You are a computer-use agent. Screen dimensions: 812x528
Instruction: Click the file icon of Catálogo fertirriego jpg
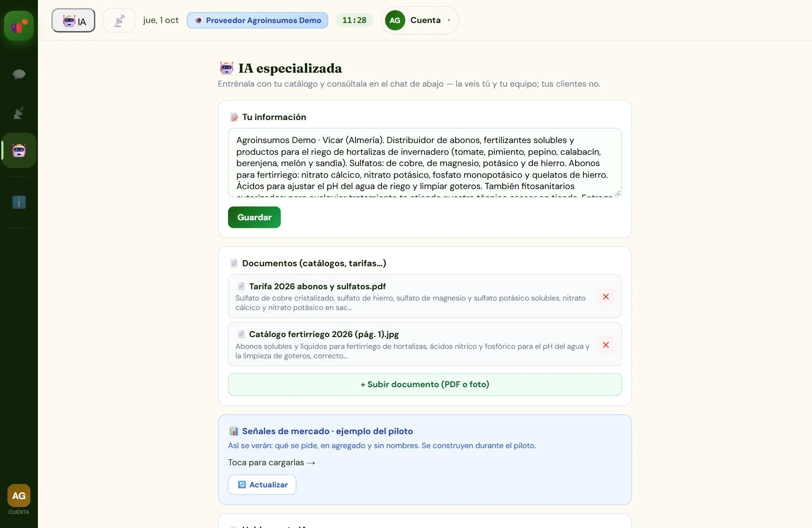tap(241, 334)
